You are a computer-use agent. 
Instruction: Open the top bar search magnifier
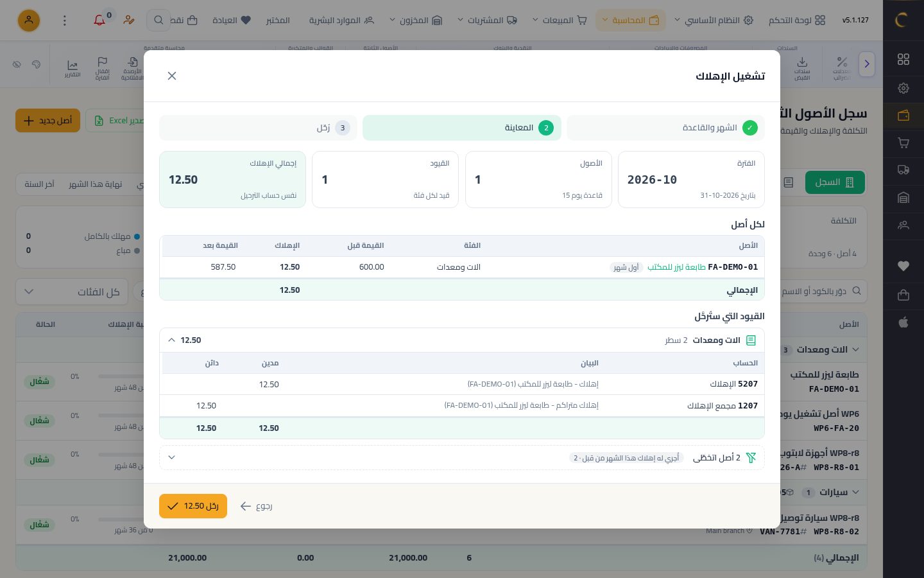pos(158,20)
